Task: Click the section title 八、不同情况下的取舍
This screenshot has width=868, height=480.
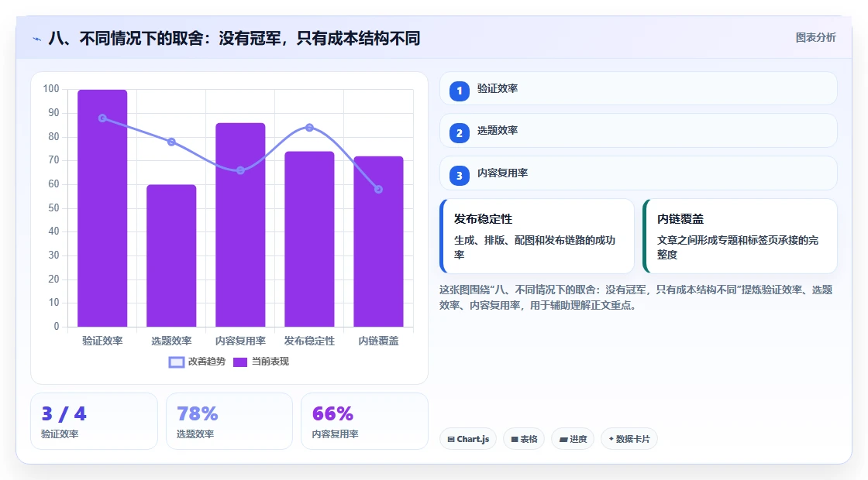Action: [x=234, y=38]
